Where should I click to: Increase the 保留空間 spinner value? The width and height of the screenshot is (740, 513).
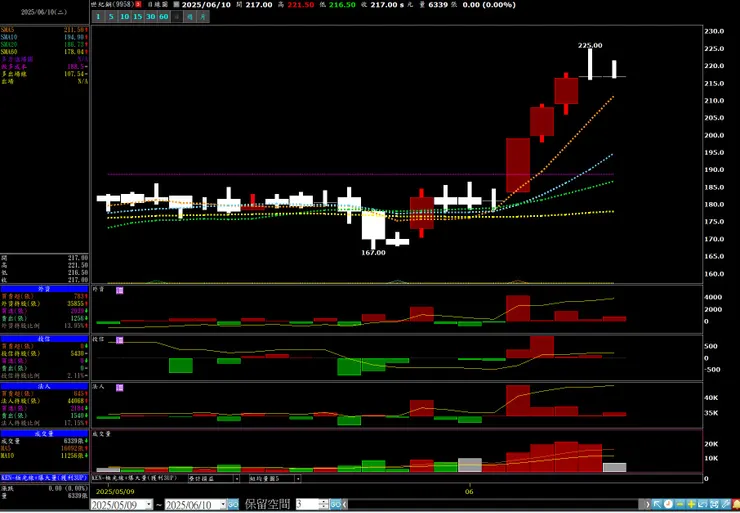(x=323, y=502)
